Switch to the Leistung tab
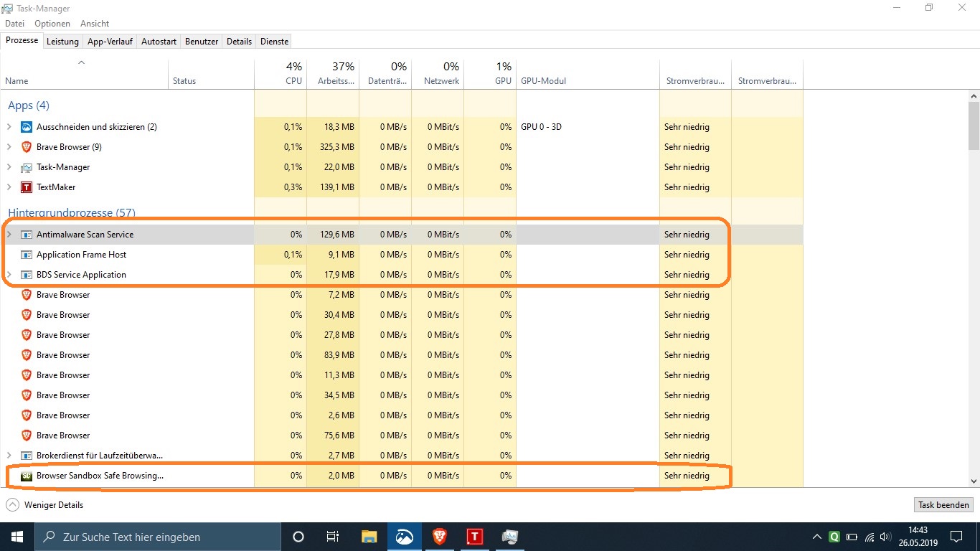Screen dimensions: 980x551 62,42
